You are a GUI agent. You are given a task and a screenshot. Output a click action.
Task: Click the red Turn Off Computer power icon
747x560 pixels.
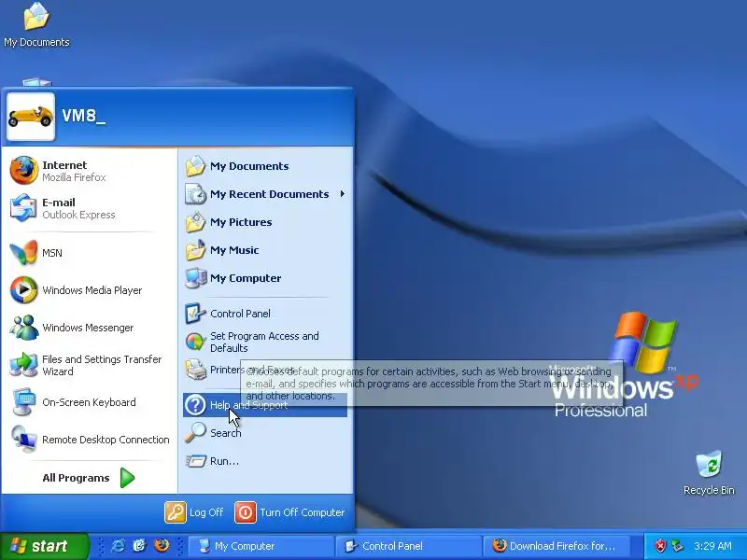coord(246,512)
